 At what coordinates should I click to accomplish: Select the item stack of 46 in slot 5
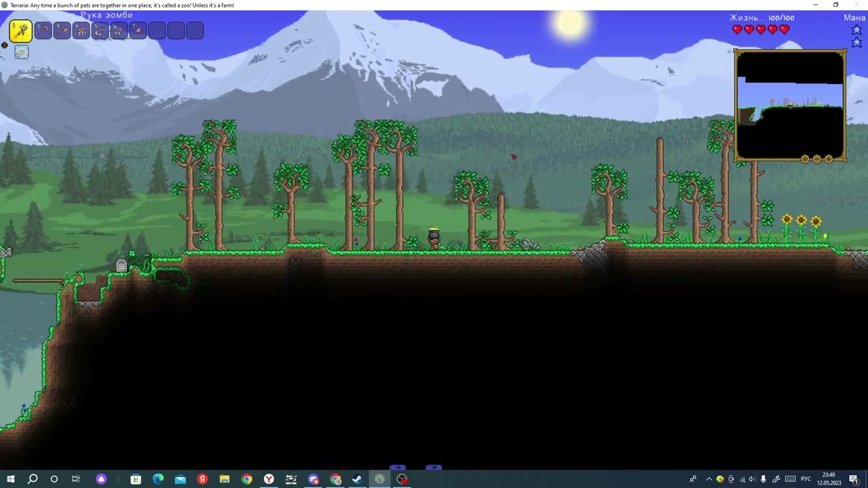pyautogui.click(x=100, y=30)
